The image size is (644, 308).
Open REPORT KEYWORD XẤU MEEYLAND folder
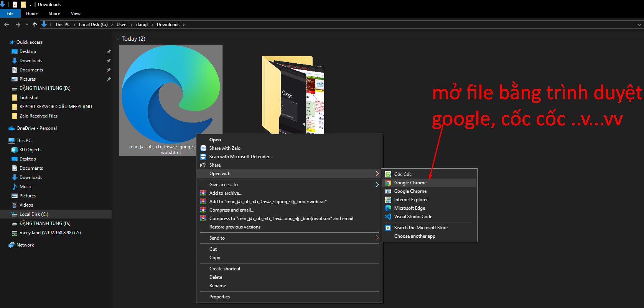coord(56,107)
